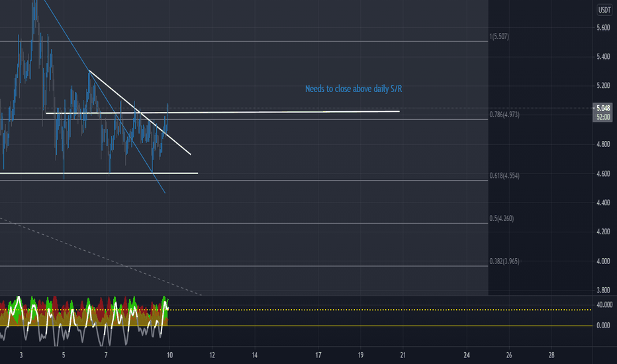
Task: Click the 0.000 indicator axis value
Action: (x=603, y=326)
